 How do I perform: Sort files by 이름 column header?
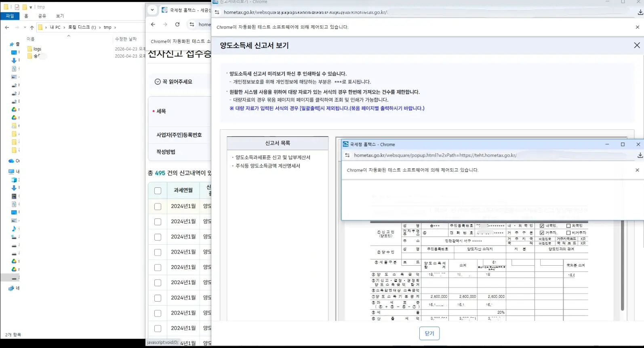(31, 39)
